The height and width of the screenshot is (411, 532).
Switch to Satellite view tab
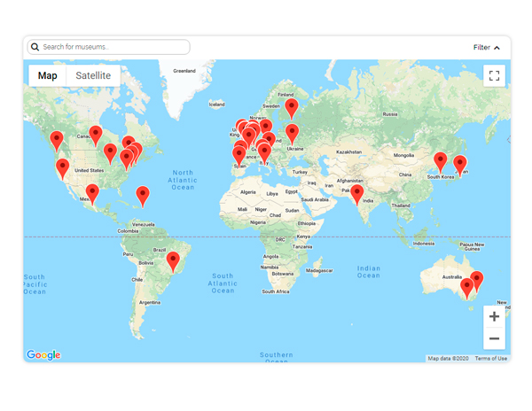point(93,76)
